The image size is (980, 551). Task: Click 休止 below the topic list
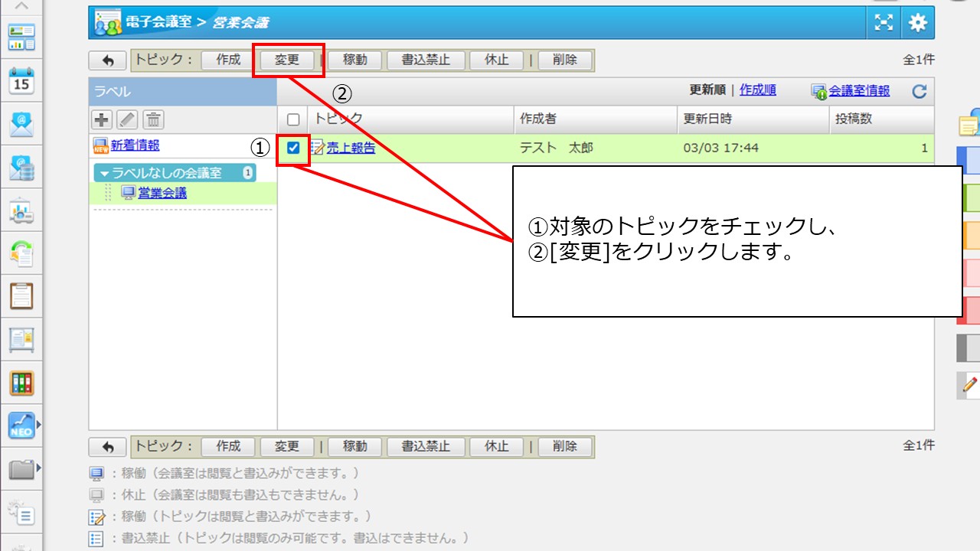click(497, 447)
